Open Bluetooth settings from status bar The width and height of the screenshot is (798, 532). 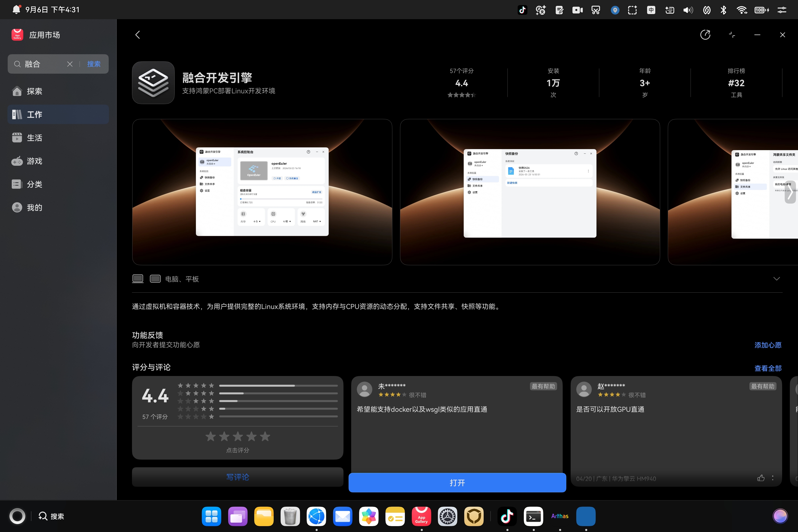(723, 10)
